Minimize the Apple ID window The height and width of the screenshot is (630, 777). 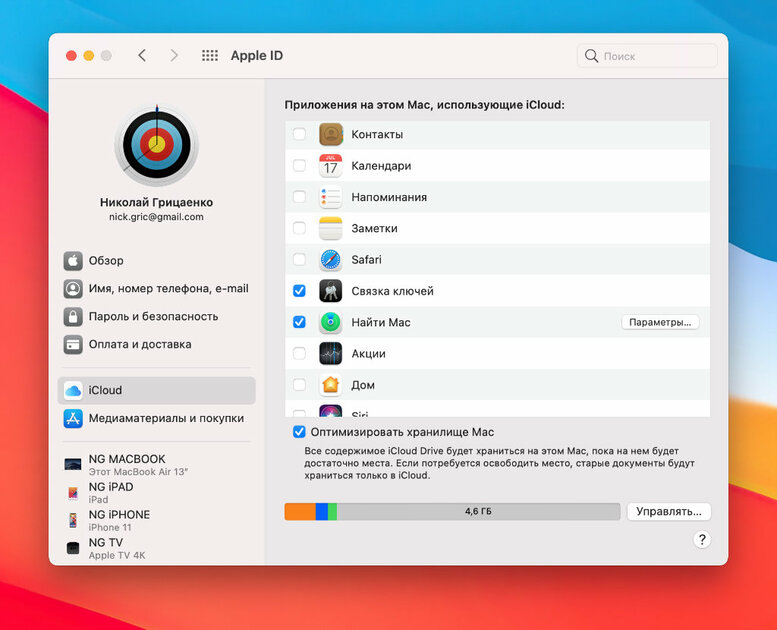click(x=89, y=56)
